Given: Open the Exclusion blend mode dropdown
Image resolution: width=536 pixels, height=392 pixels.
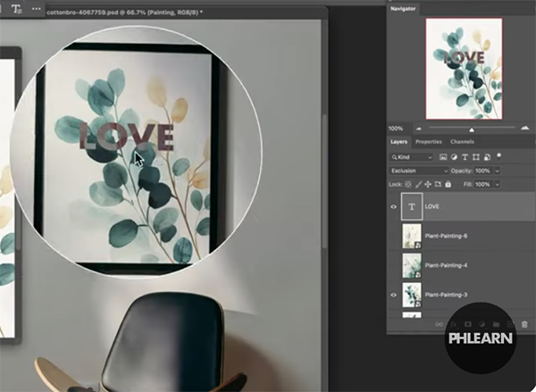Looking at the screenshot, I should [x=419, y=171].
